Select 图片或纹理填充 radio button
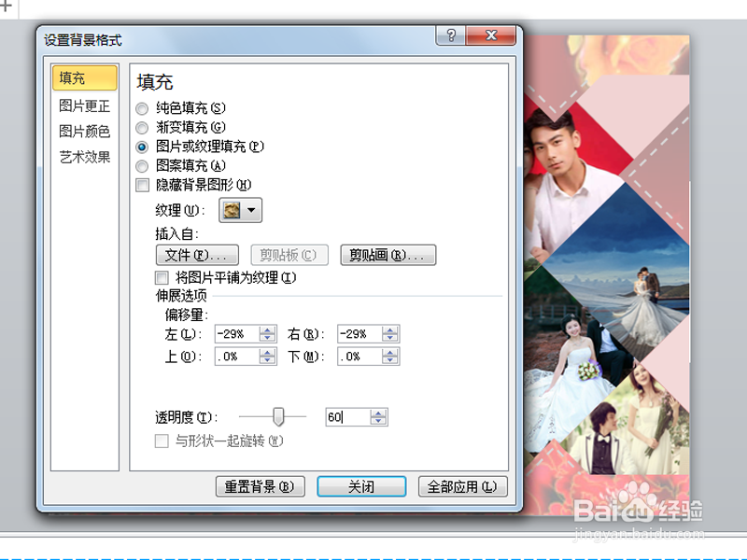 click(x=142, y=147)
